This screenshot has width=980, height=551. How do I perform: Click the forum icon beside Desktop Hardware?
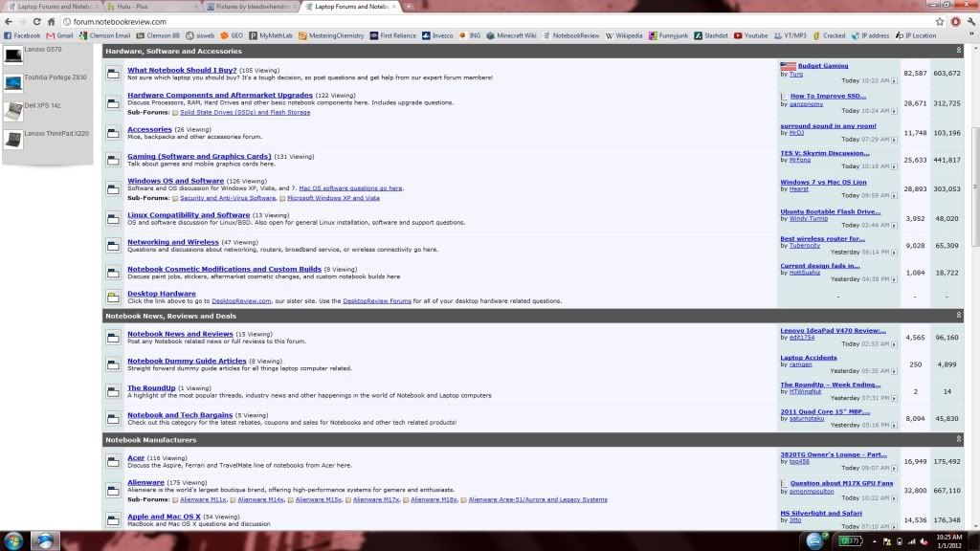coord(113,297)
